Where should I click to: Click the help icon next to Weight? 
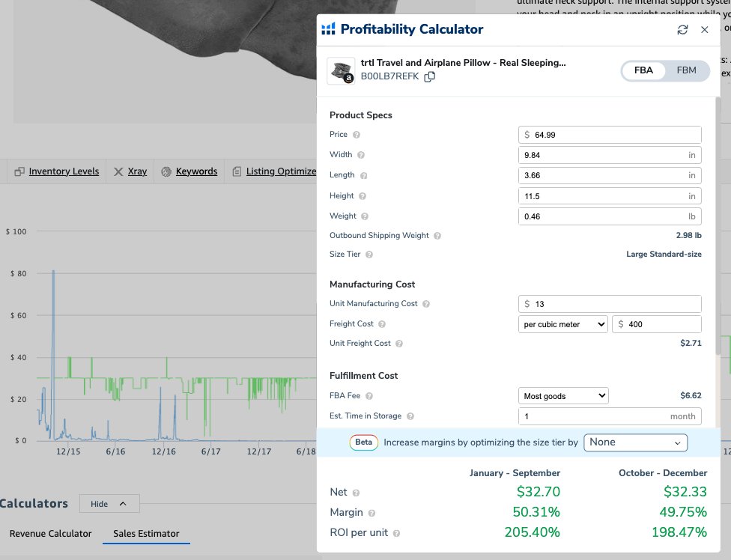click(365, 216)
